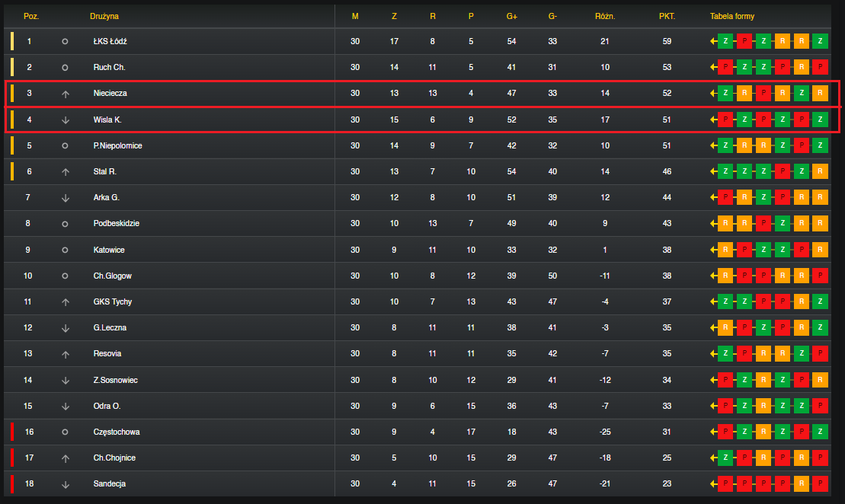Select the circle icon next to ŁKS Łódź
The height and width of the screenshot is (504, 845).
(65, 41)
